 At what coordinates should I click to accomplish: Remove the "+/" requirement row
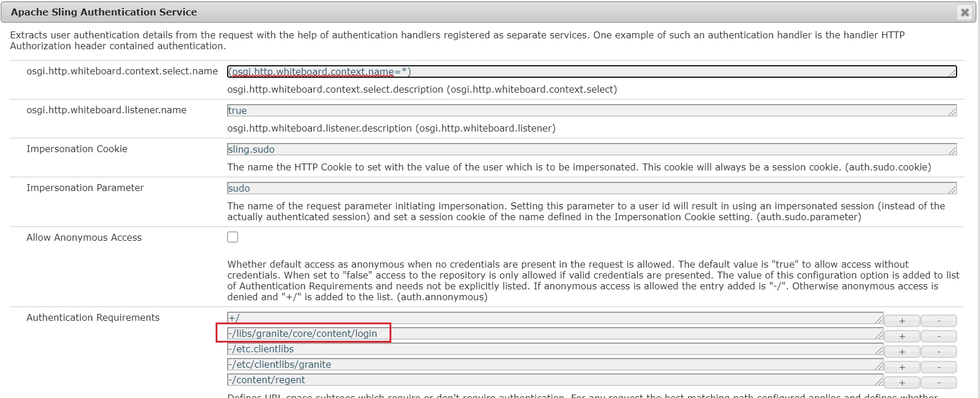point(939,321)
